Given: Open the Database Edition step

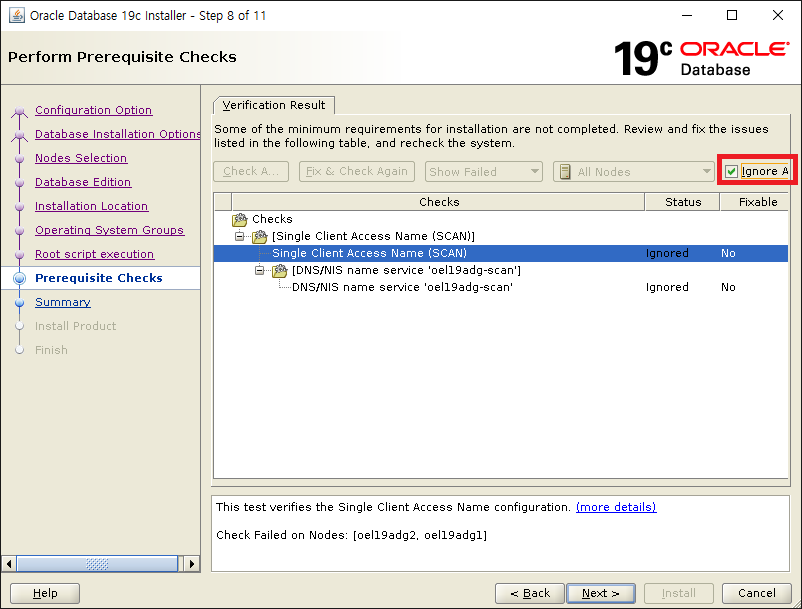Looking at the screenshot, I should point(83,182).
